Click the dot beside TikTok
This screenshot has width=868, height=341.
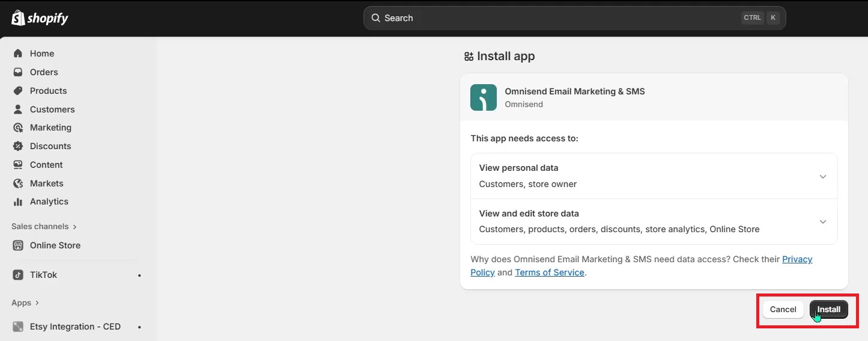[x=139, y=275]
